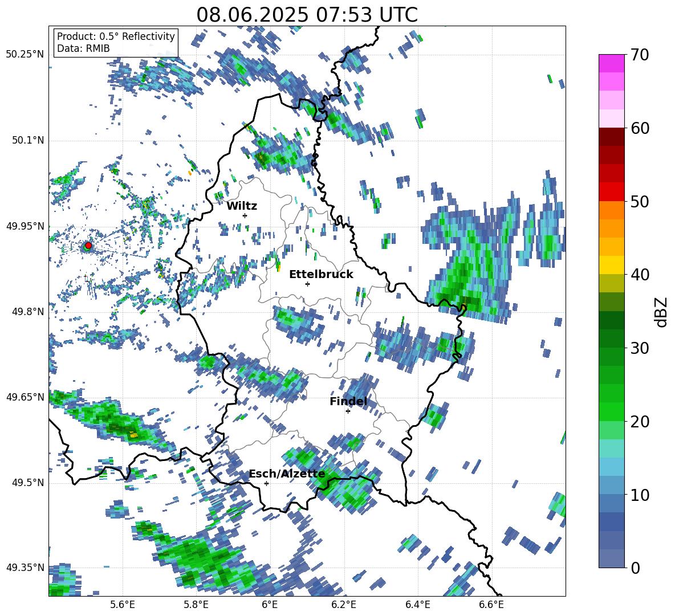Click the 49.95°N latitude label

pos(25,226)
